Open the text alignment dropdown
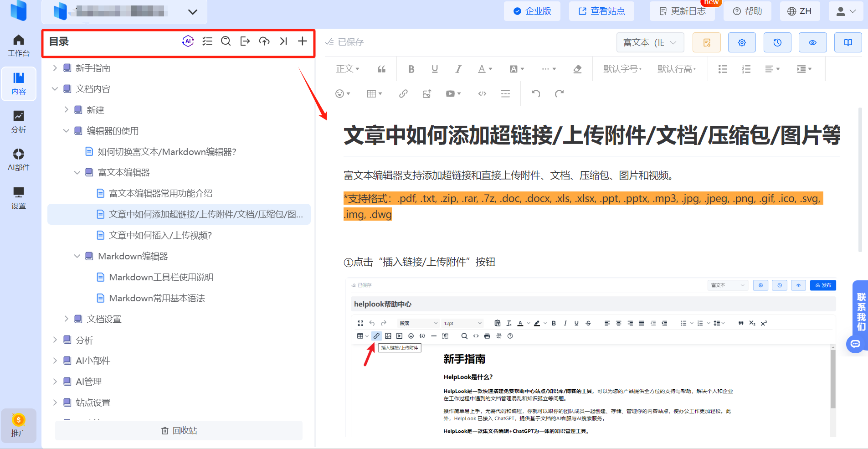 point(772,69)
